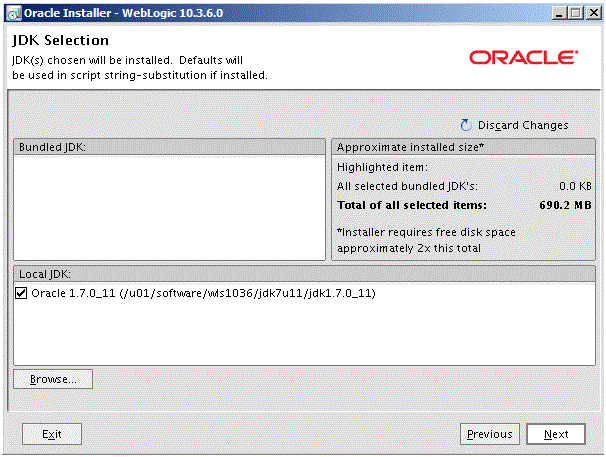Viewport: 606px width, 457px height.
Task: Click the Exit button
Action: tap(52, 434)
